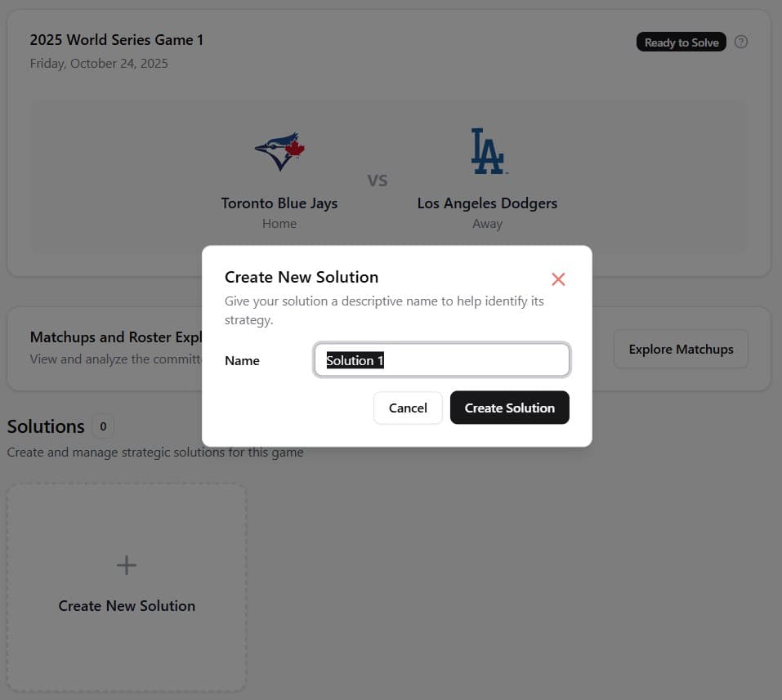
Task: Click the Ready to Solve status badge
Action: (681, 42)
